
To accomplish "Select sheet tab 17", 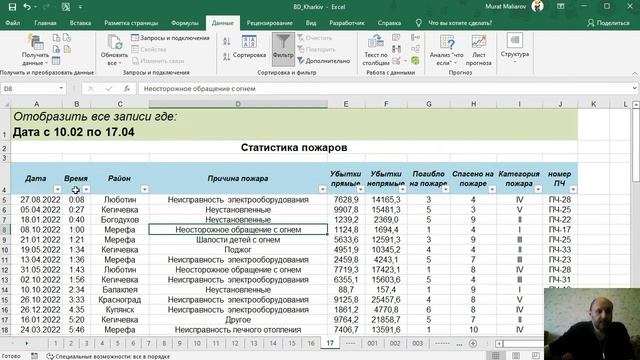I will (x=330, y=343).
